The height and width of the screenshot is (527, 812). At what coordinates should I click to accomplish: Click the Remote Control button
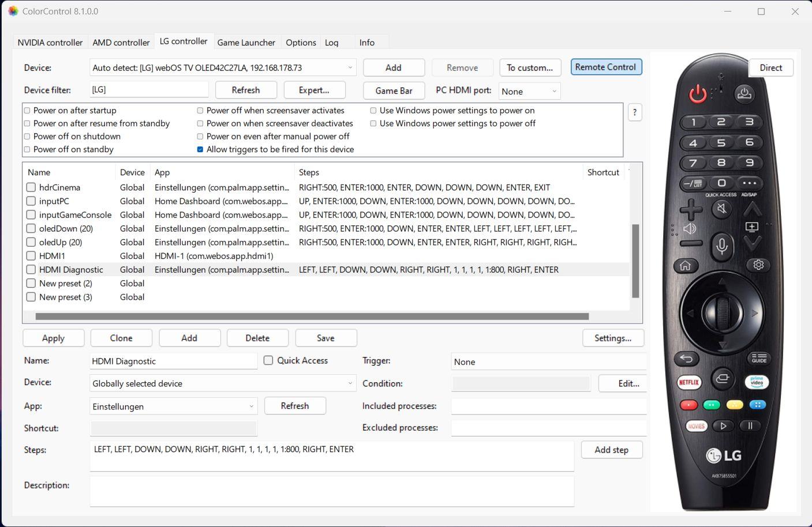[606, 67]
